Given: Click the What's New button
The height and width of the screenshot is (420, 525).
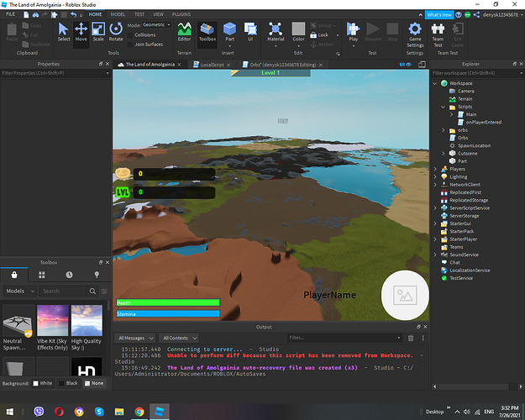Looking at the screenshot, I should click(439, 15).
